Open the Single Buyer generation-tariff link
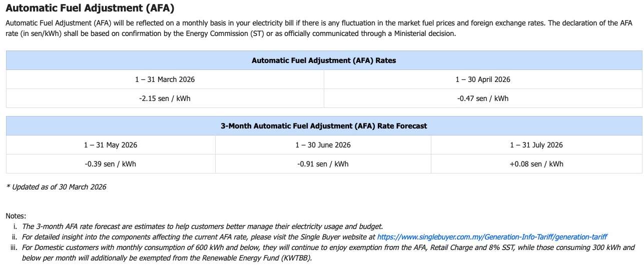The width and height of the screenshot is (644, 265). pyautogui.click(x=491, y=237)
